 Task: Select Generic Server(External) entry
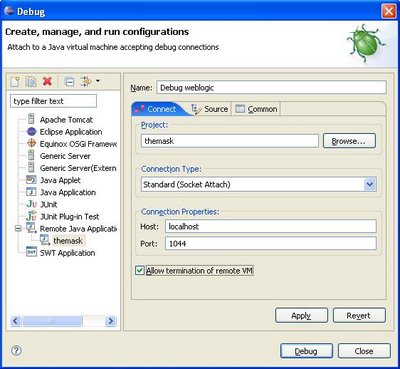(78, 168)
